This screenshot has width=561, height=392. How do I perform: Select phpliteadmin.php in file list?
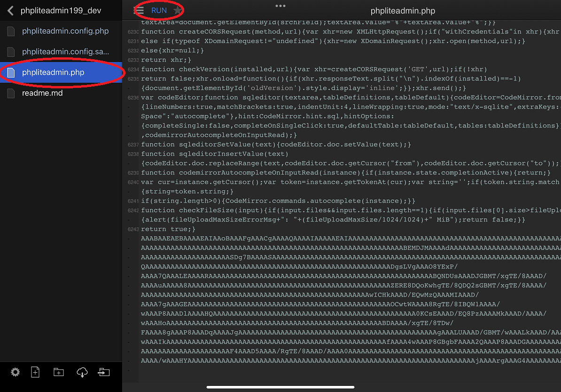(x=61, y=72)
